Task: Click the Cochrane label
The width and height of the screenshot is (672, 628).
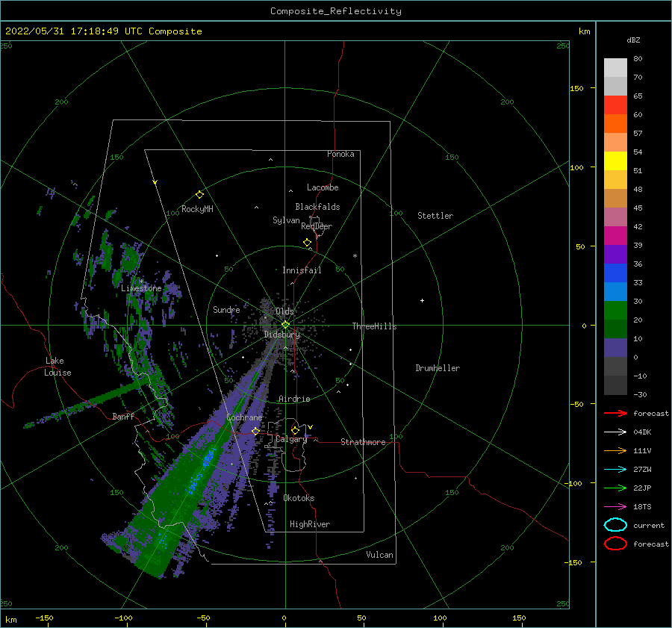Action: pos(244,417)
